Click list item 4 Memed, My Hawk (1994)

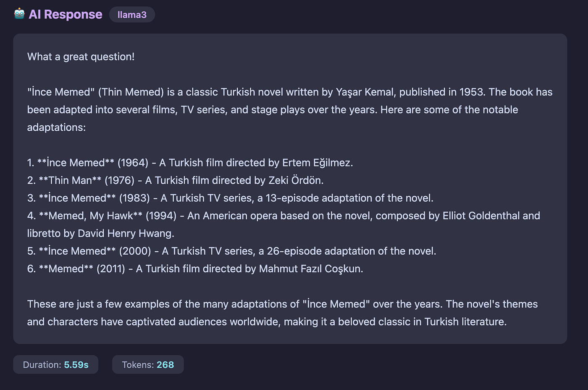coord(283,224)
